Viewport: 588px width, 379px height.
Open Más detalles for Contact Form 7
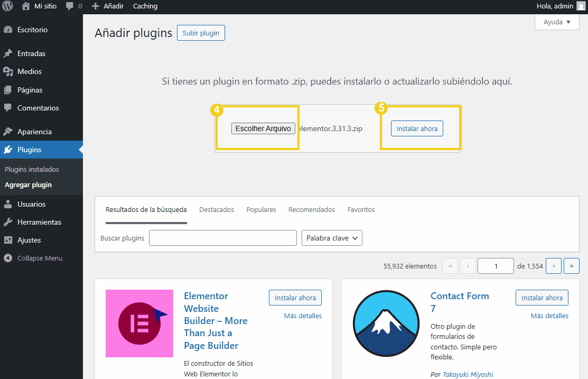pyautogui.click(x=549, y=316)
